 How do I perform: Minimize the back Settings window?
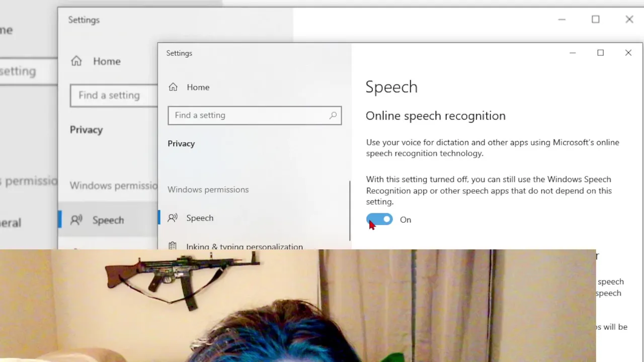562,20
